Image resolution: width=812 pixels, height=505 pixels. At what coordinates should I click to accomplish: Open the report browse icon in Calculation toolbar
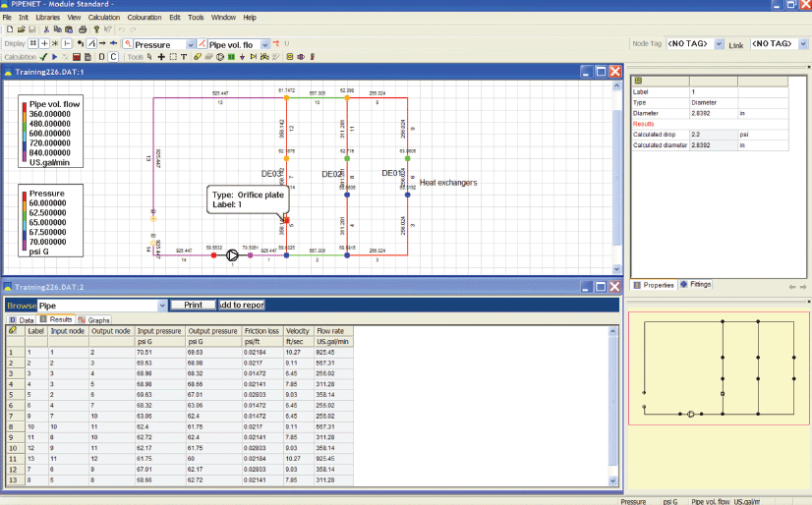tap(88, 57)
